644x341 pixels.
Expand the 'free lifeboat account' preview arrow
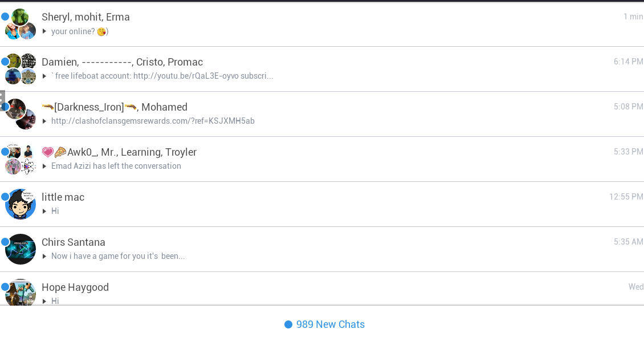44,76
